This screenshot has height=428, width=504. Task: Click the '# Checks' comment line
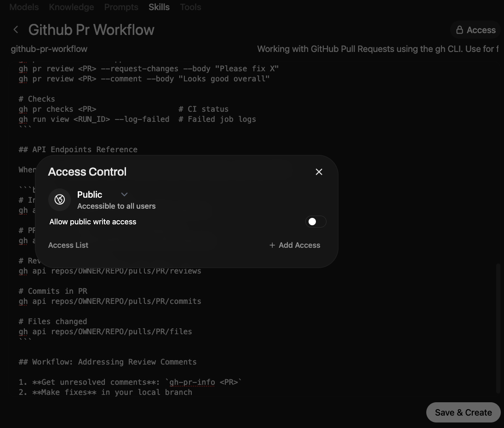point(37,99)
